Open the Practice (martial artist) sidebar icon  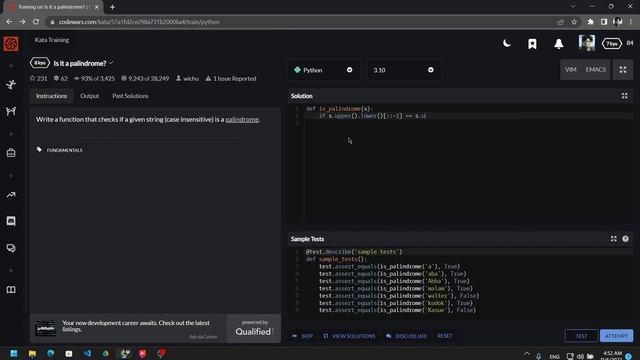click(x=11, y=84)
